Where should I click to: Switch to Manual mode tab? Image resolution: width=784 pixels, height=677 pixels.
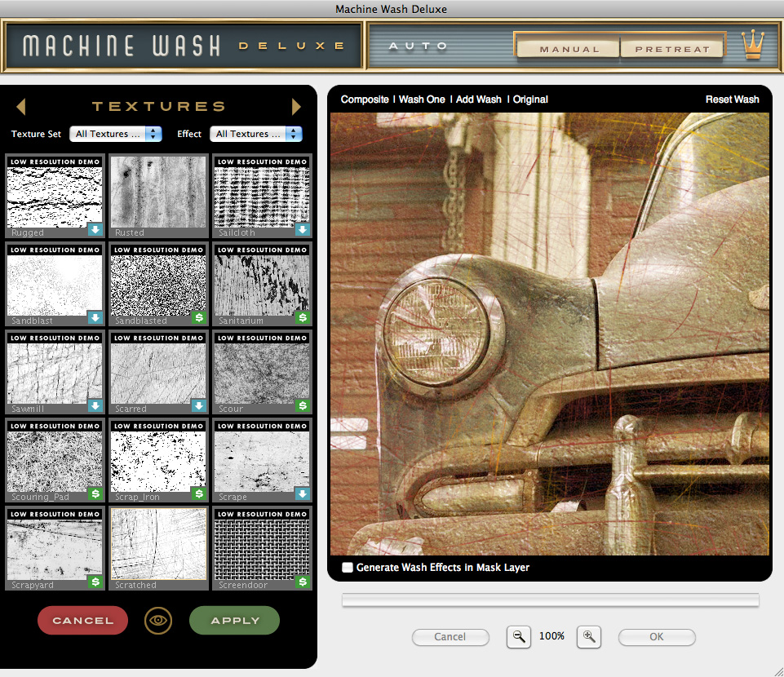569,49
